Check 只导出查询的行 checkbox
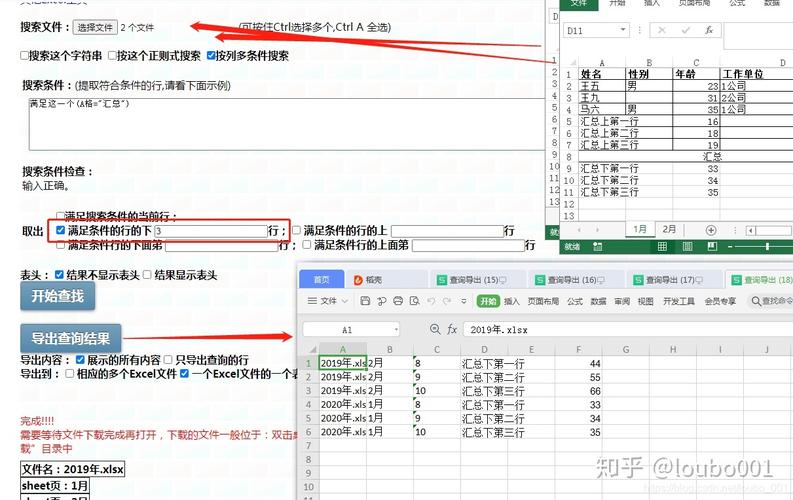The height and width of the screenshot is (500, 793). tap(168, 359)
